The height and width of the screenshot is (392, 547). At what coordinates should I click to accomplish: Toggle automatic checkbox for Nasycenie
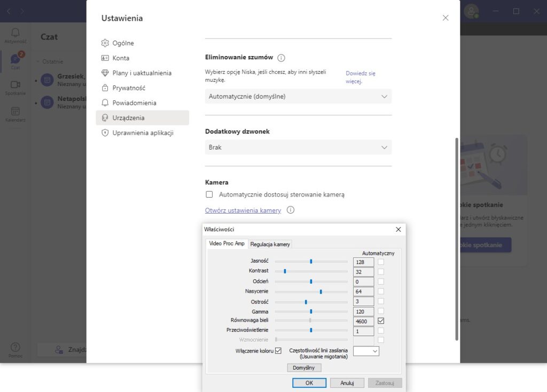click(381, 291)
